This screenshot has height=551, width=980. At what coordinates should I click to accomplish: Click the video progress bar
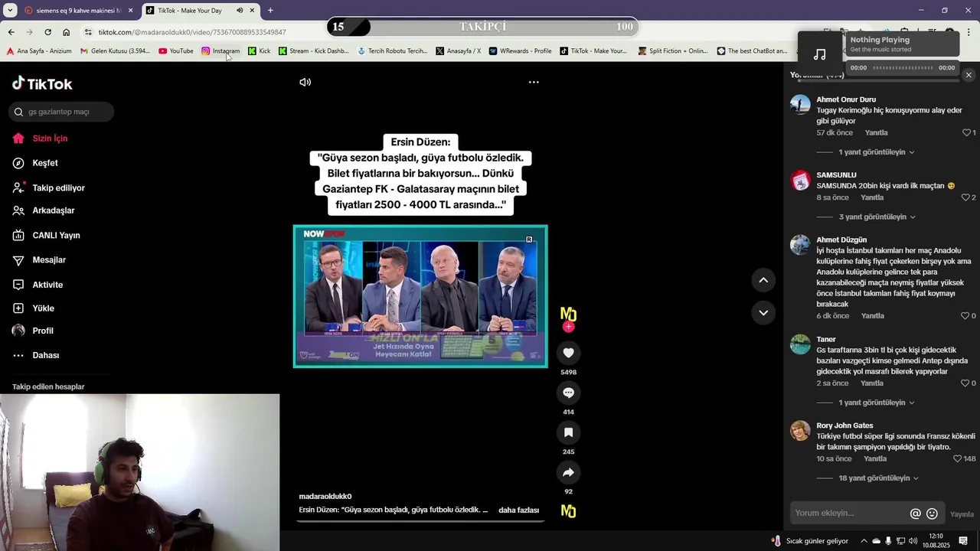[420, 521]
